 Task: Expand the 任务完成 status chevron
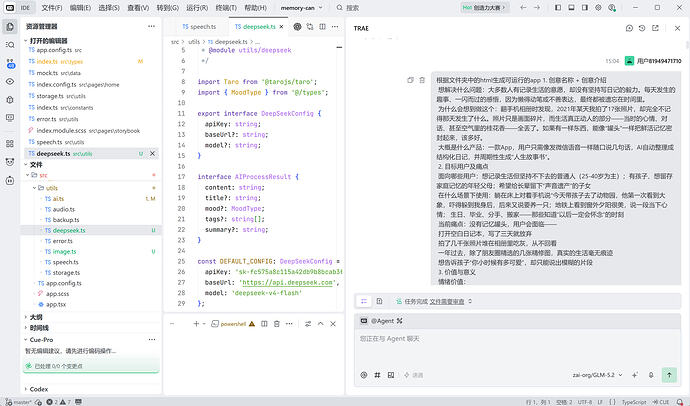[x=470, y=301]
